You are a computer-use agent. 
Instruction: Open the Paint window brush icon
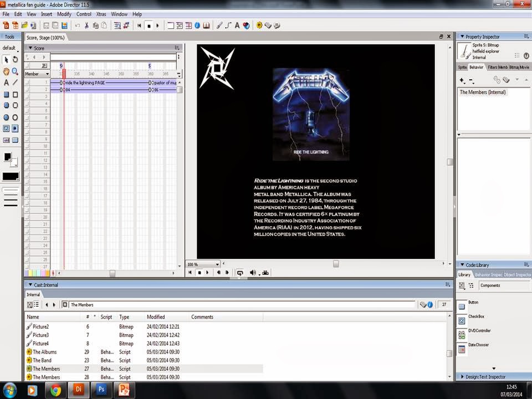click(x=219, y=25)
